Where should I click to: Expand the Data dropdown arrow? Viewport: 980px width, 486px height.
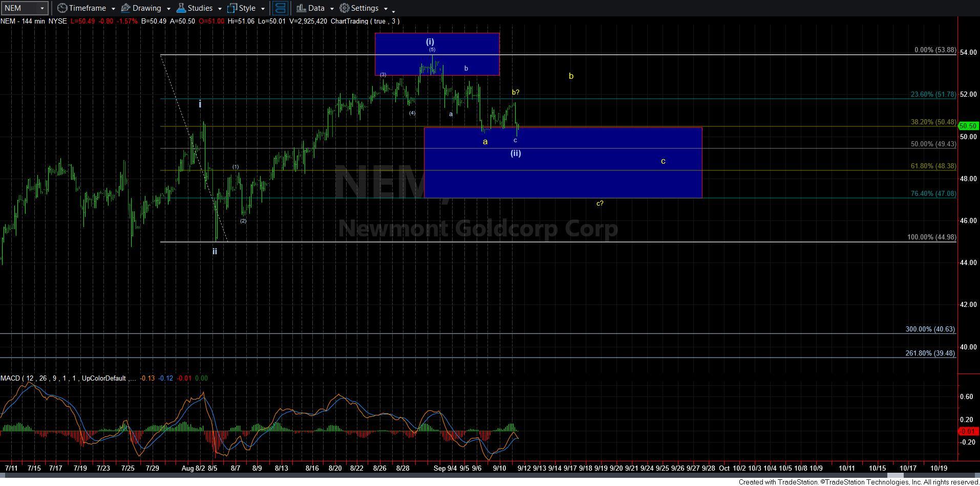tap(331, 9)
